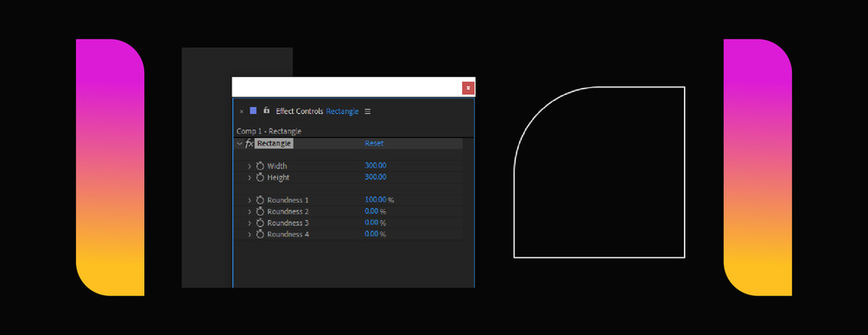The width and height of the screenshot is (868, 335).
Task: Toggle the fx effect switch for Rectangle
Action: [249, 144]
